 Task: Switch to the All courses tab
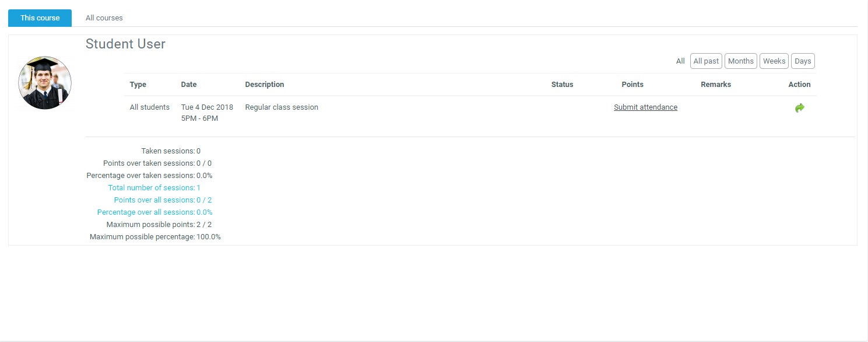click(104, 18)
